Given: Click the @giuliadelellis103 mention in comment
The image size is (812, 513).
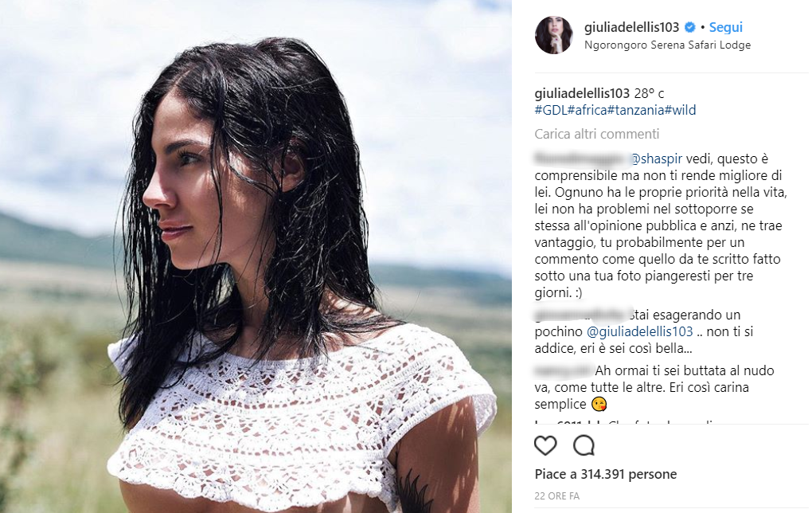Looking at the screenshot, I should coord(639,331).
